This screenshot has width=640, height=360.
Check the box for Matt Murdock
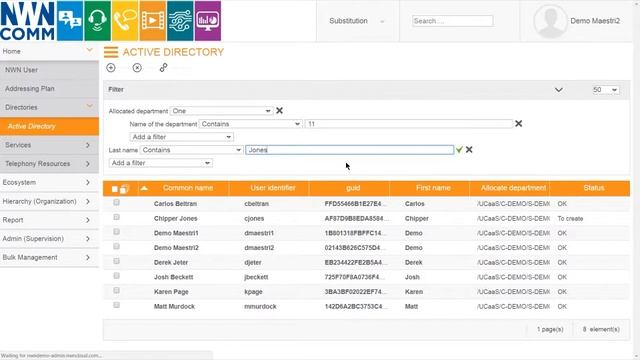116,305
